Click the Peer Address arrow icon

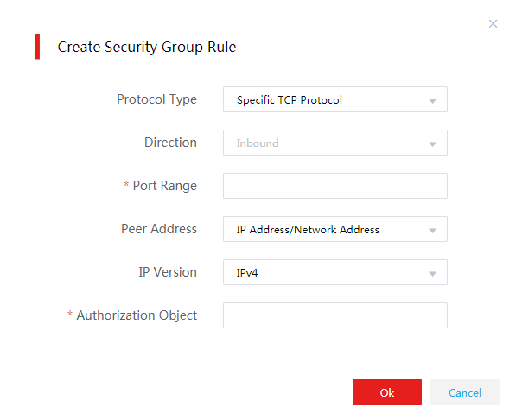[x=432, y=231]
